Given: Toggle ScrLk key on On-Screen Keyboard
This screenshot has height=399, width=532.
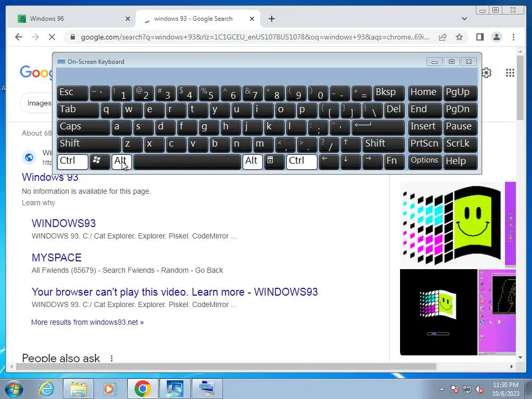Looking at the screenshot, I should [460, 144].
